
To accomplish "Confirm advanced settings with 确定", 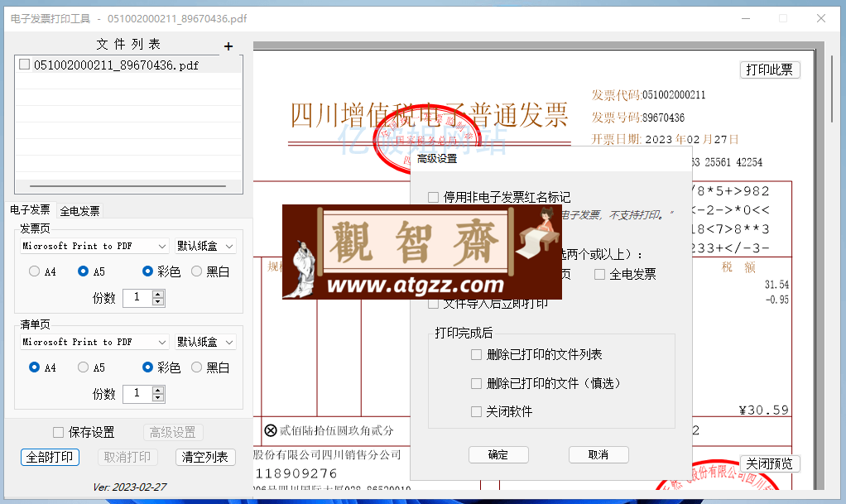I will coord(498,455).
